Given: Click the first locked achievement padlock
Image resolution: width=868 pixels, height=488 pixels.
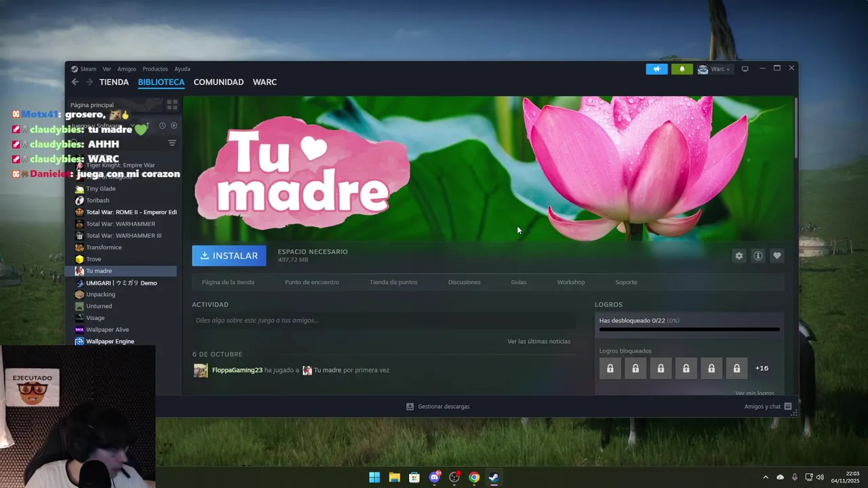Looking at the screenshot, I should [610, 368].
